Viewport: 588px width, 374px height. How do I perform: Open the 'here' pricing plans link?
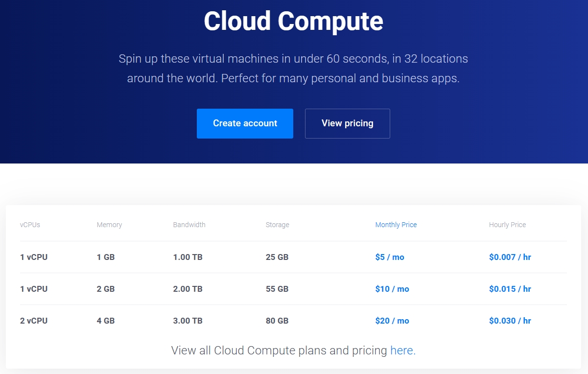pyautogui.click(x=401, y=351)
